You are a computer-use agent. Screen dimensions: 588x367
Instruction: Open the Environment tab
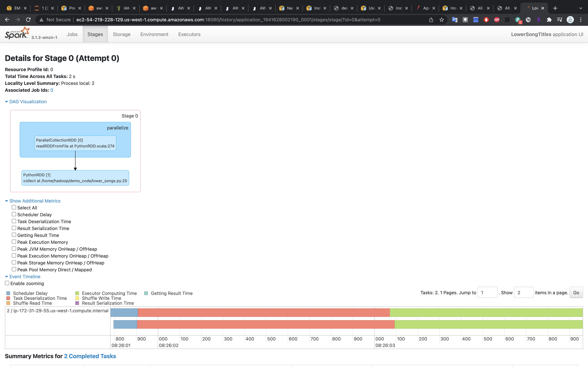point(154,34)
